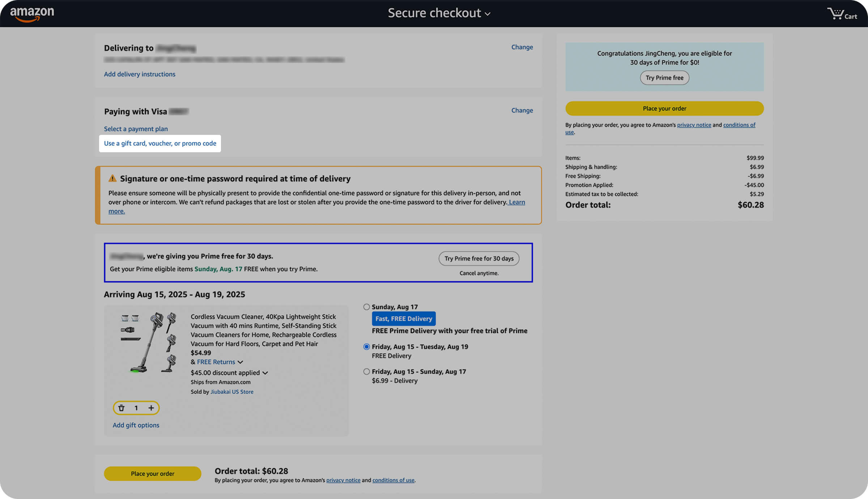Click the Arriving Aug 15, 2025 heading
Viewport: 868px width, 499px height.
[x=174, y=294]
